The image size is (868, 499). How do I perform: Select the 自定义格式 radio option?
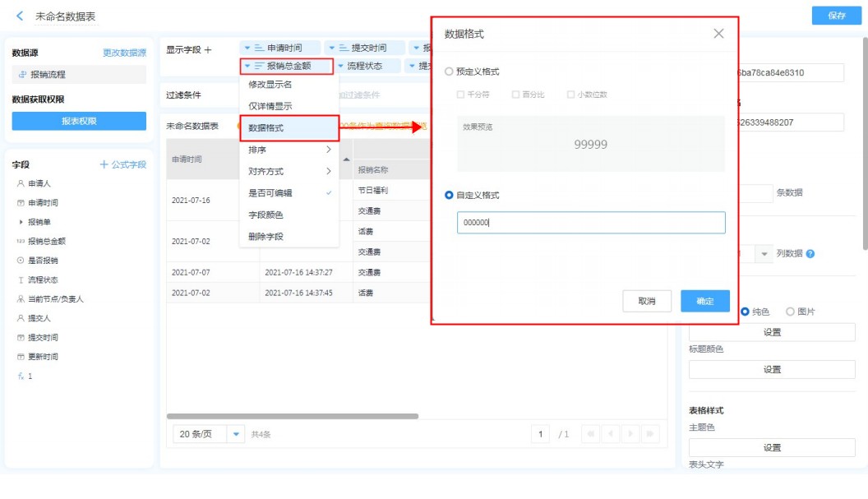(449, 196)
